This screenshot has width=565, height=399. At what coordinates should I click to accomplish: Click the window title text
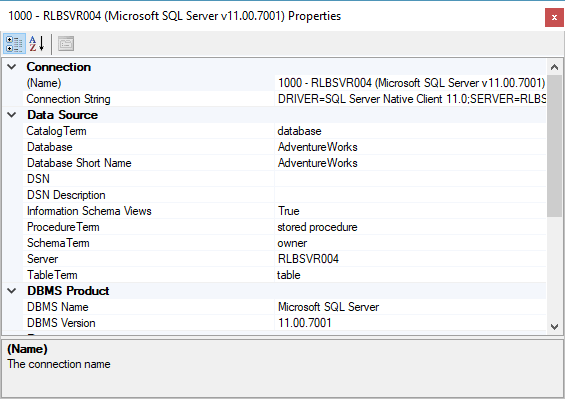[174, 16]
